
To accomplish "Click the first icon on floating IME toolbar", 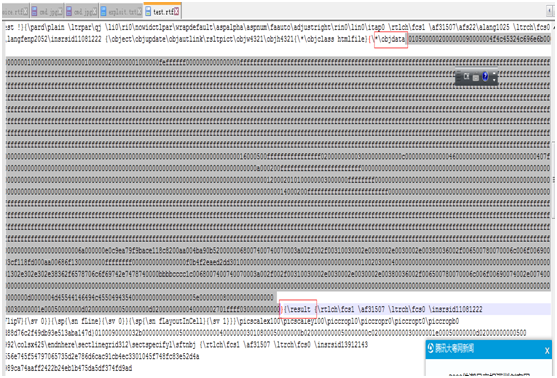I will (x=466, y=76).
